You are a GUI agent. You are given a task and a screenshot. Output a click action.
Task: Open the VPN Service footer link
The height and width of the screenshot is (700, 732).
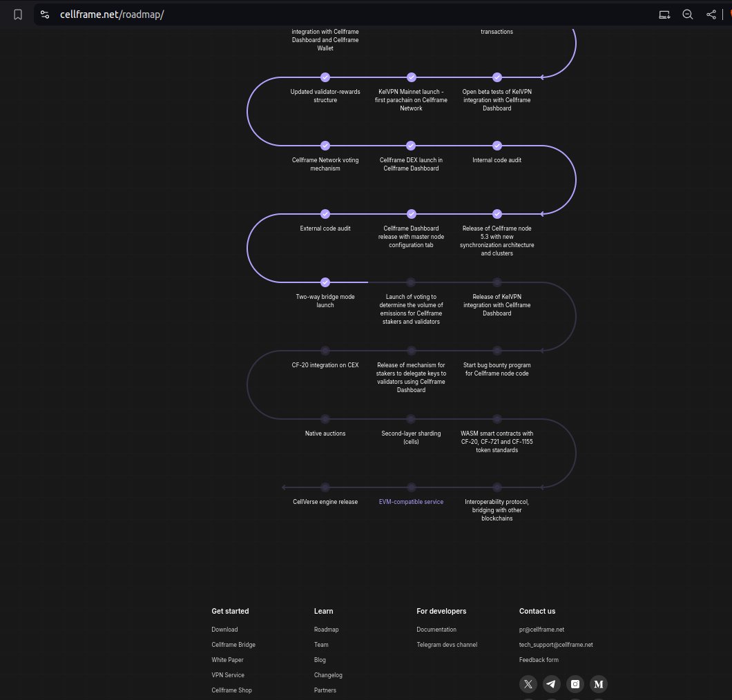(228, 674)
